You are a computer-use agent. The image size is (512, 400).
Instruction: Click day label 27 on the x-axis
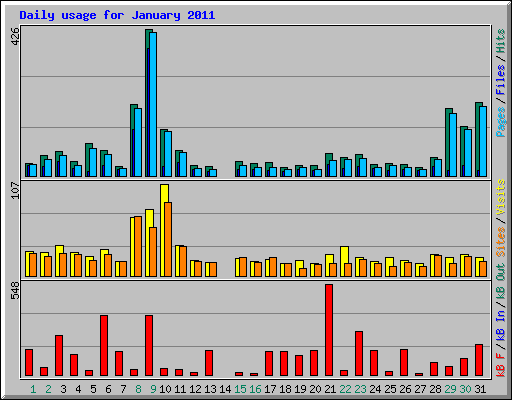coord(420,389)
